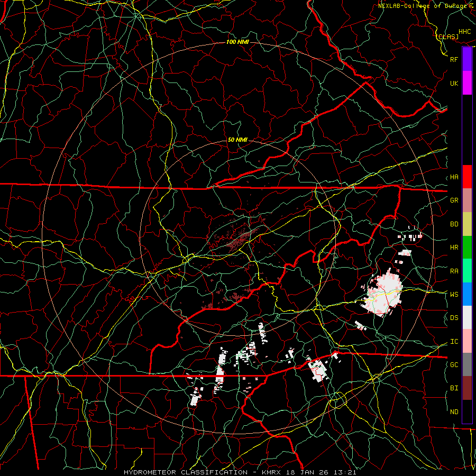
Task: Click the blue WS legend swatch
Action: tap(467, 294)
